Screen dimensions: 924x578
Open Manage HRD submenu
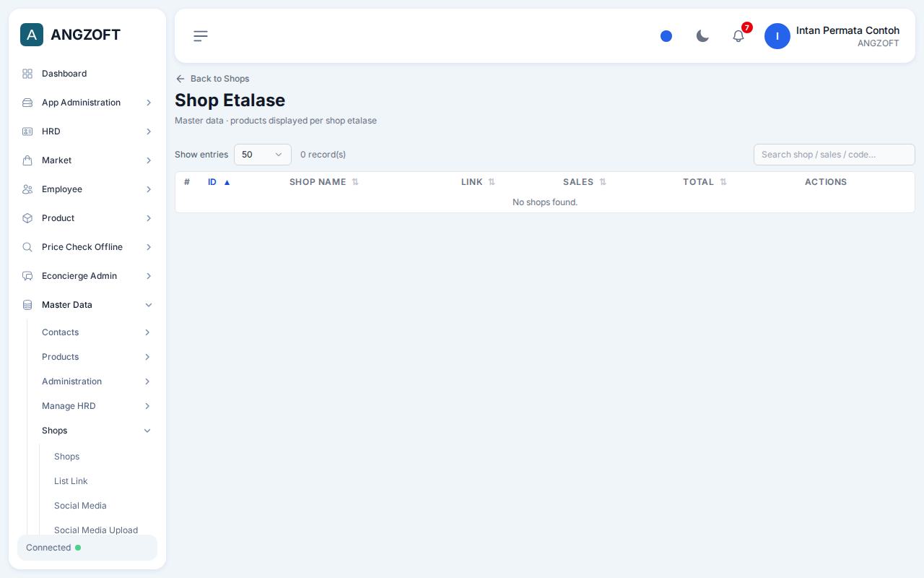[97, 406]
